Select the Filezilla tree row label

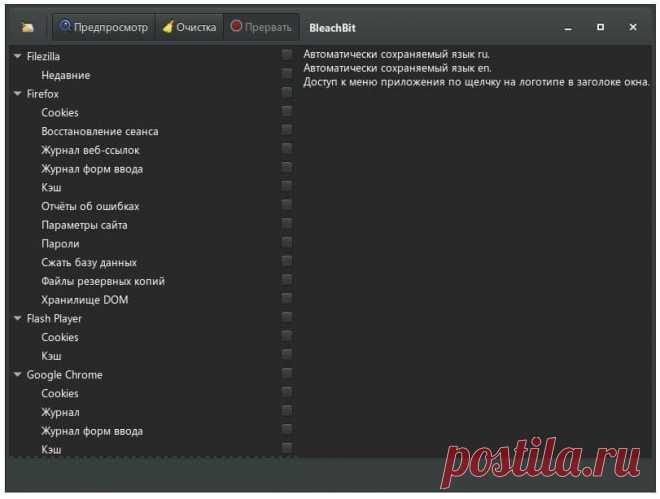pos(43,56)
